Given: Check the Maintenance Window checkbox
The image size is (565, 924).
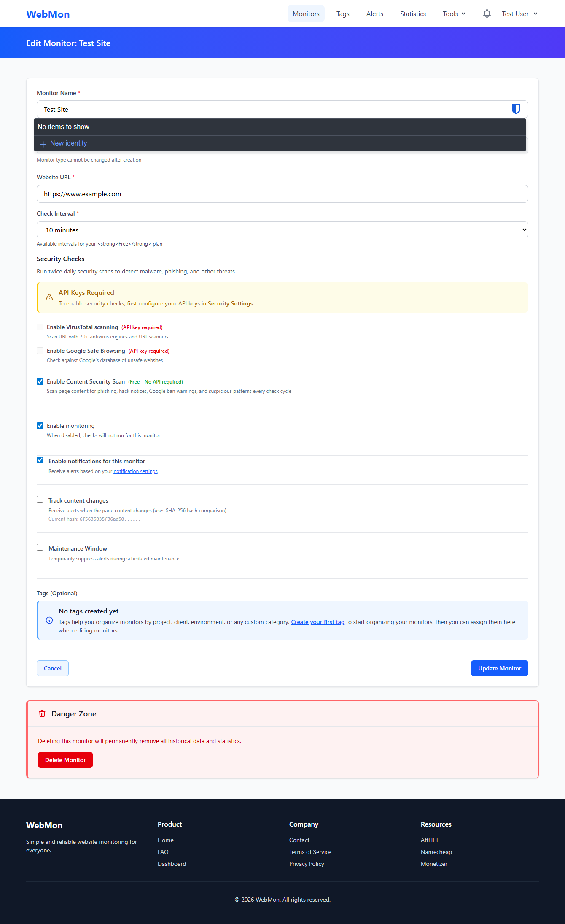Looking at the screenshot, I should [x=40, y=548].
